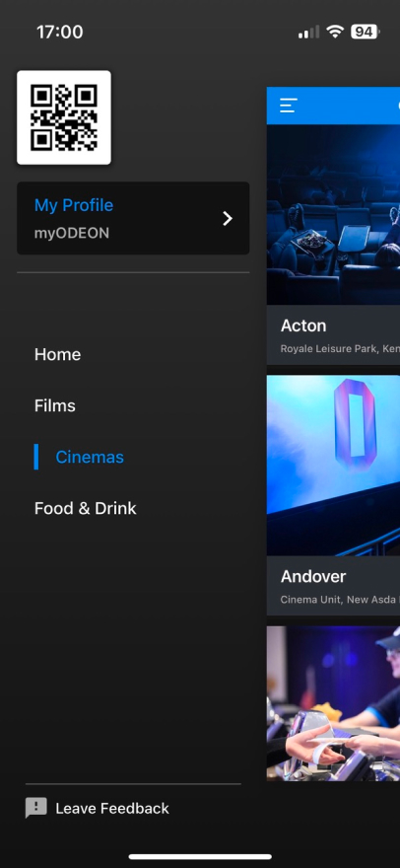Open the membership QR code
This screenshot has width=400, height=868.
click(x=64, y=117)
